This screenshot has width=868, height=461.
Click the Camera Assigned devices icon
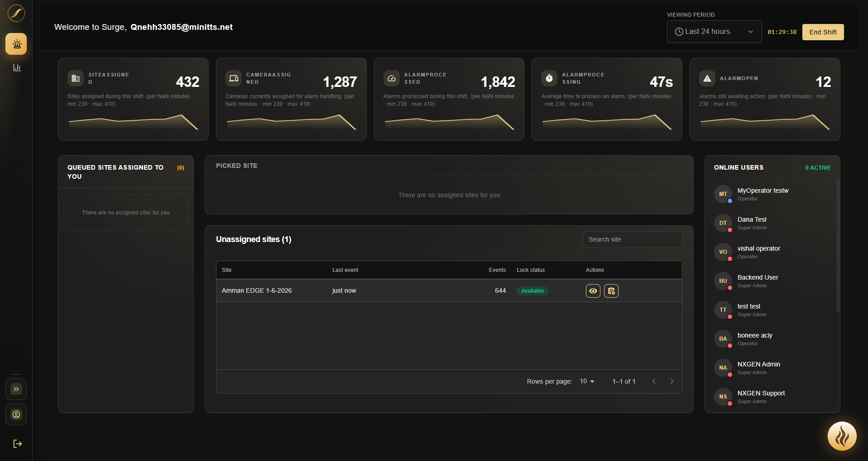[x=234, y=78]
